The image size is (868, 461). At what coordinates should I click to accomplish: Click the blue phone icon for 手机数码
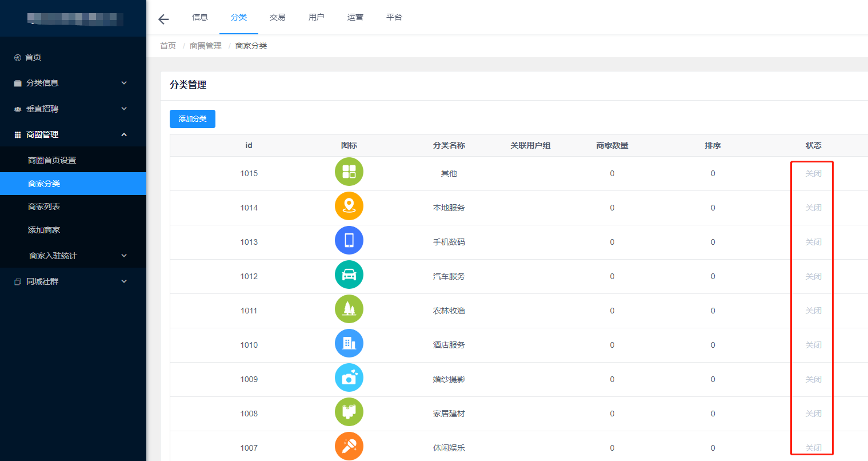[x=349, y=240]
